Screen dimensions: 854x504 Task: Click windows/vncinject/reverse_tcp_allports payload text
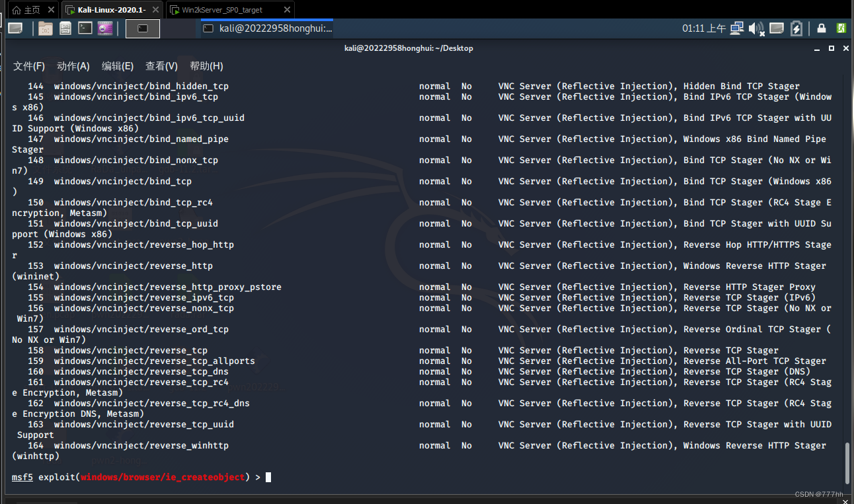(x=155, y=361)
